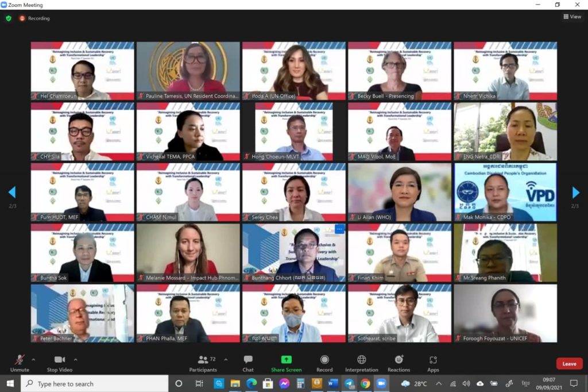Select Mak Monika - CDPO video tile
The height and width of the screenshot is (392, 588).
pos(505,192)
